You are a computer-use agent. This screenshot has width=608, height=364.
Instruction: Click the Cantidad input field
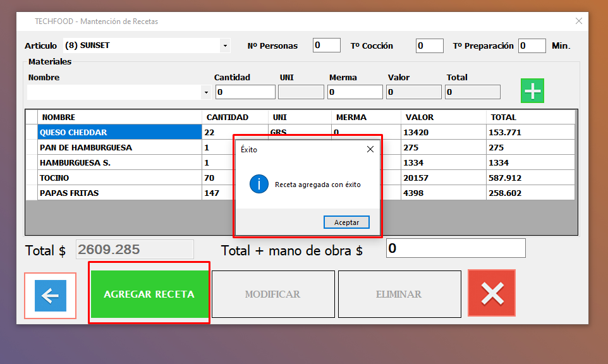pyautogui.click(x=245, y=92)
